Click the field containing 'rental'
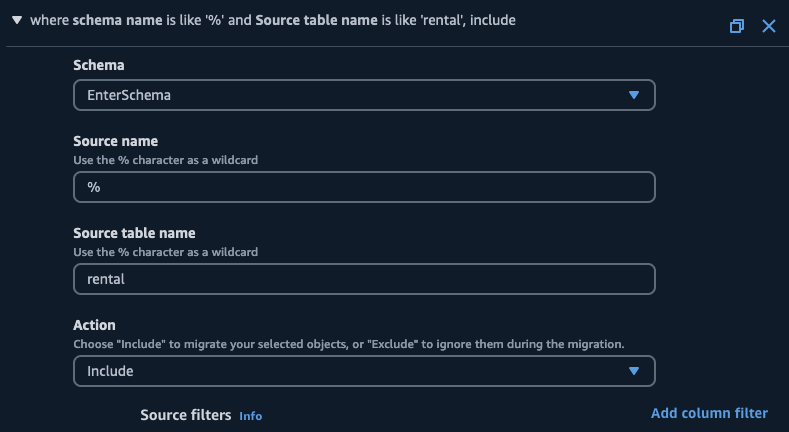Image resolution: width=789 pixels, height=432 pixels. coord(364,279)
